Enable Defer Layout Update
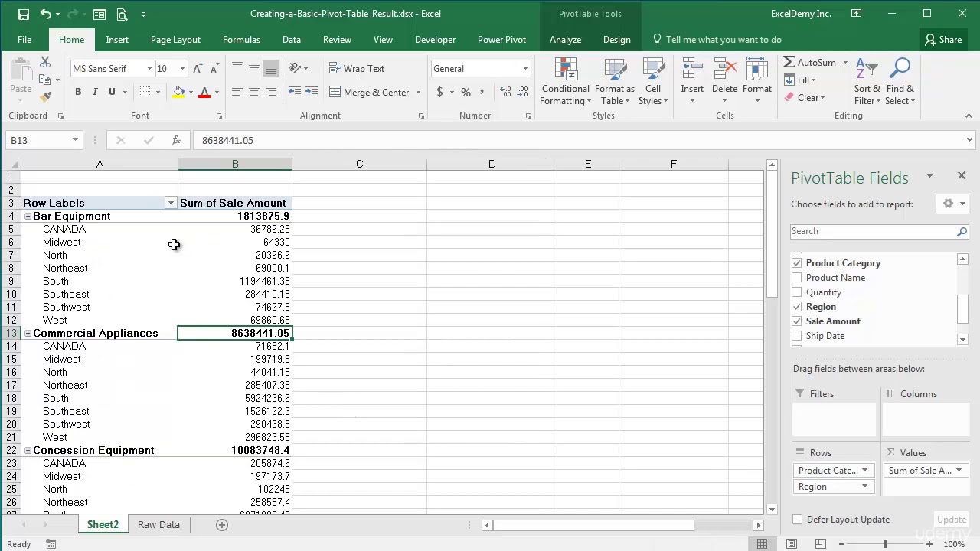This screenshot has width=980, height=551. 797,519
